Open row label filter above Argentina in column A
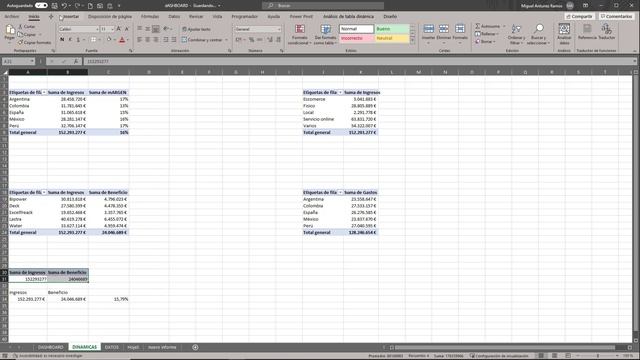 [44, 93]
